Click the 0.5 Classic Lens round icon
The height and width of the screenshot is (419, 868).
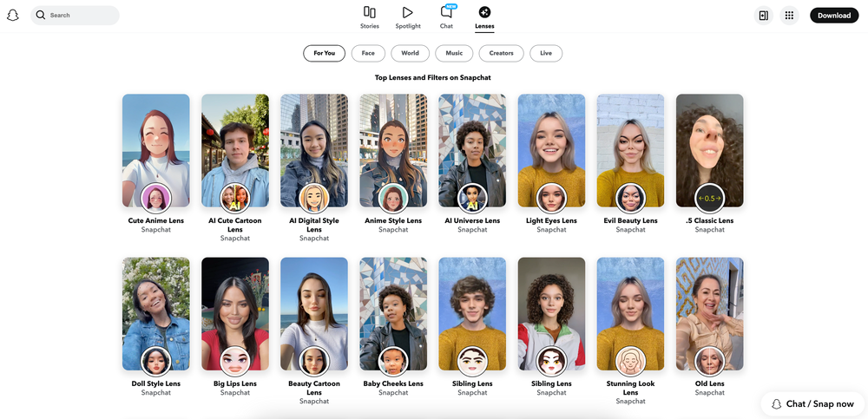pos(710,198)
